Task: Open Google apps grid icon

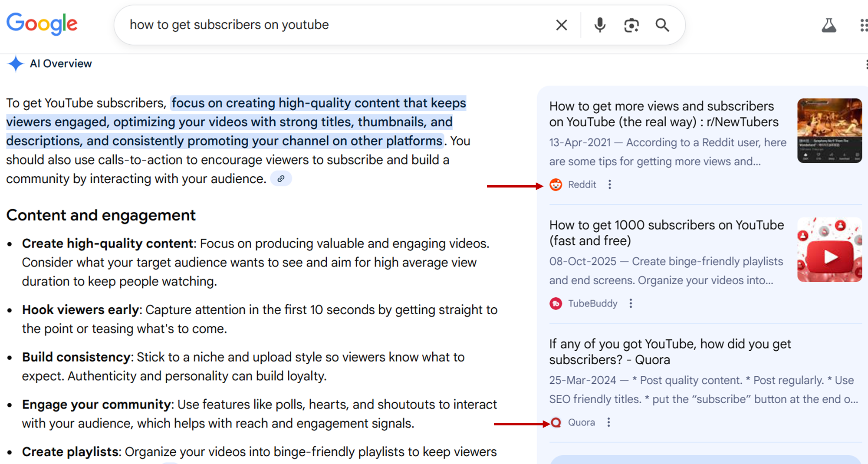Action: click(864, 25)
